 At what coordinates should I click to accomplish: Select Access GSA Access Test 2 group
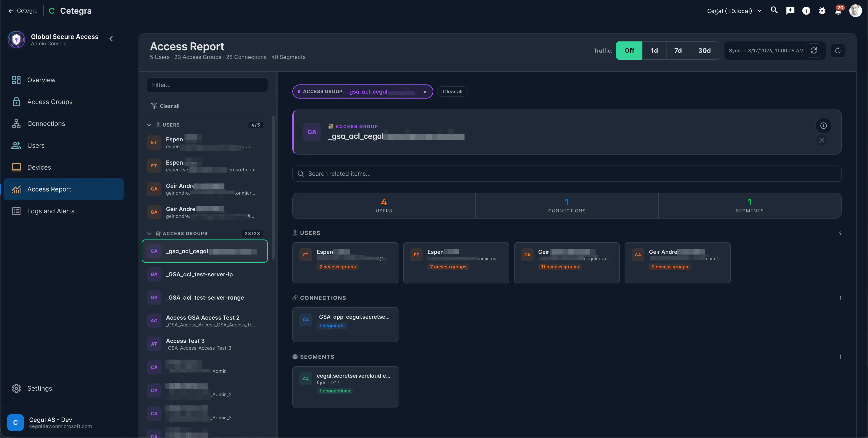[x=204, y=321]
